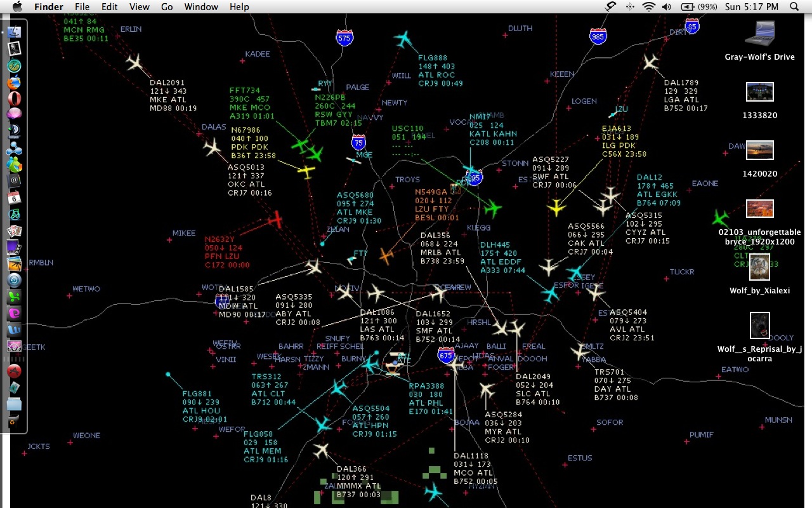812x508 pixels.
Task: Open the Go menu
Action: tap(167, 7)
